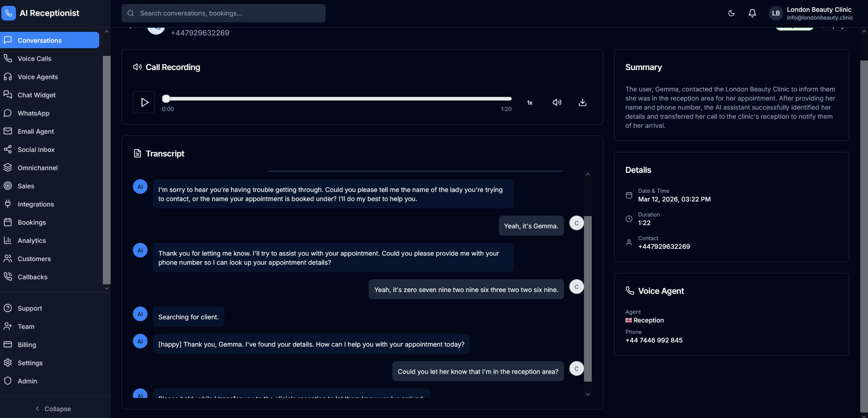Collapse the sidebar

(x=54, y=408)
